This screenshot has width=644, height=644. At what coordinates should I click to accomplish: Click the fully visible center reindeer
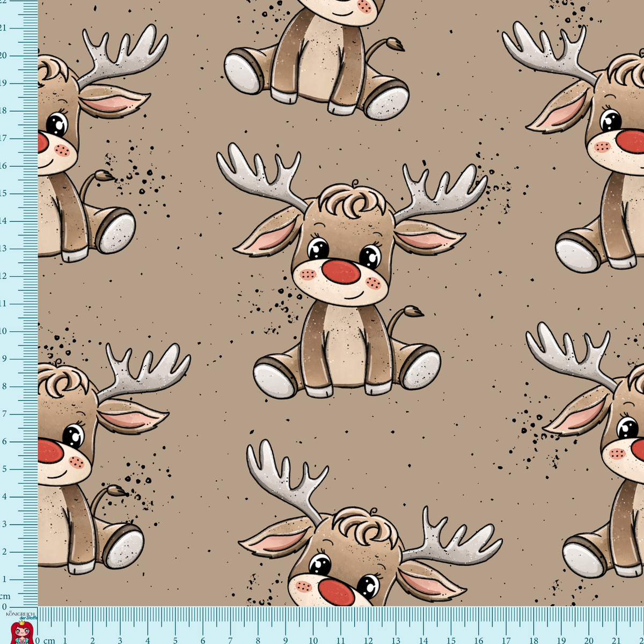tap(352, 270)
